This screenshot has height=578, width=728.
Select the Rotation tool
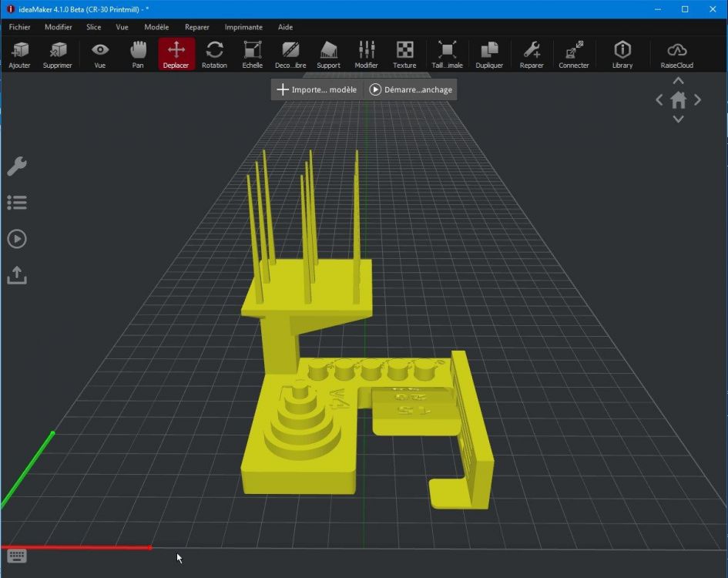214,54
